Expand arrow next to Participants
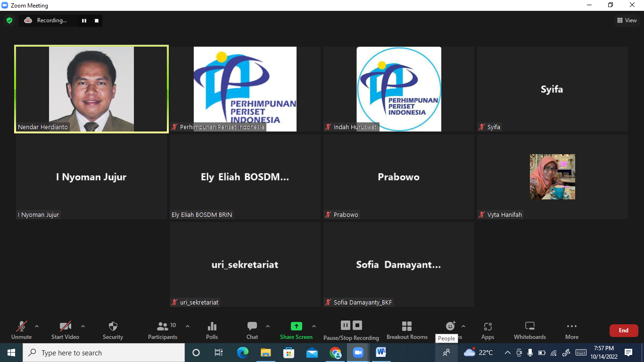644x362 pixels. click(x=188, y=326)
